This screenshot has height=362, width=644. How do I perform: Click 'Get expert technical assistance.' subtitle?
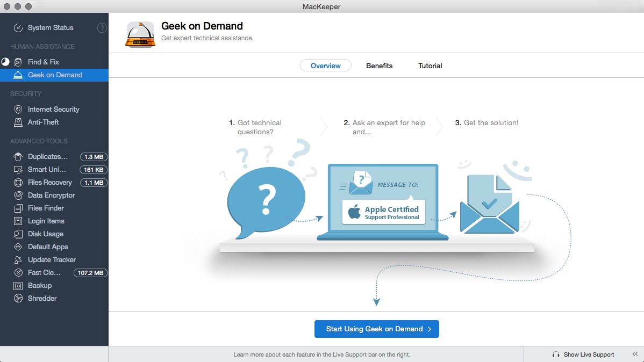pos(207,38)
